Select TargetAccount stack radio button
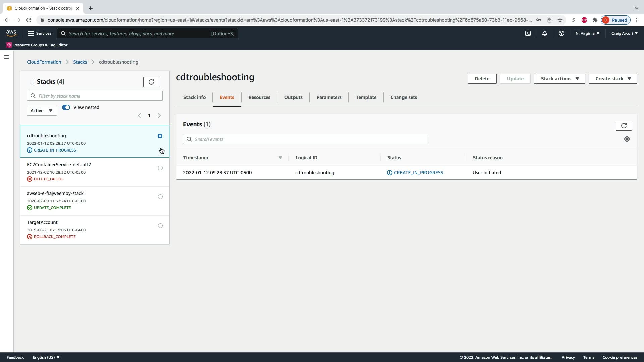The height and width of the screenshot is (362, 644). [x=160, y=226]
